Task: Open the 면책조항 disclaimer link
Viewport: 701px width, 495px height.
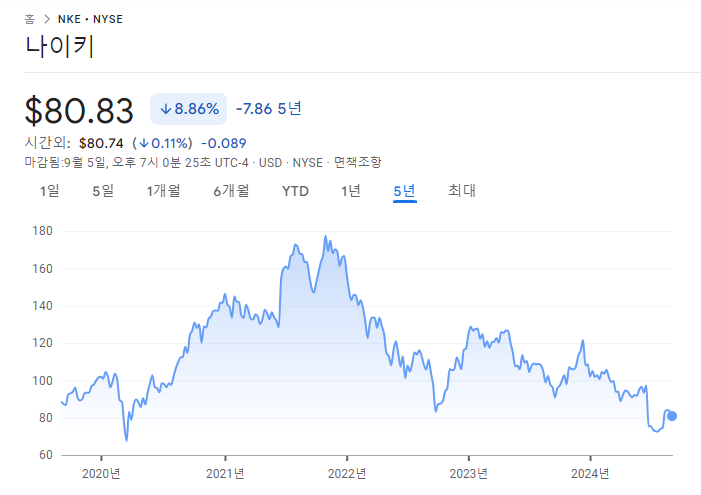Action: point(358,162)
